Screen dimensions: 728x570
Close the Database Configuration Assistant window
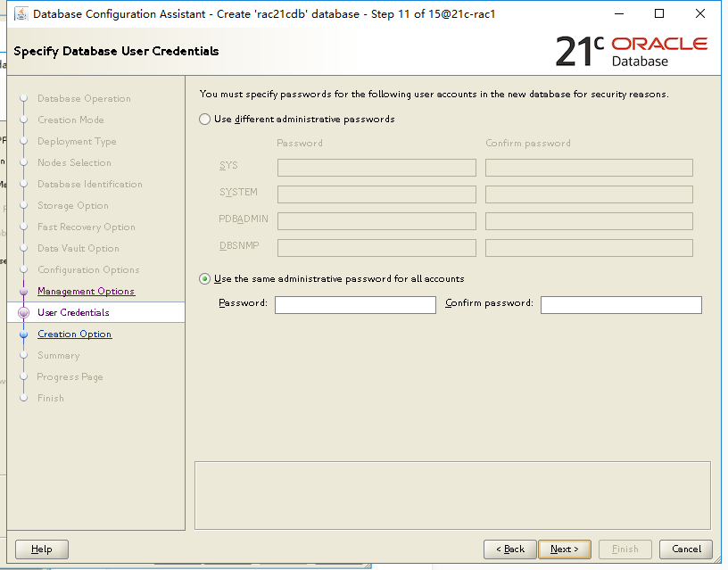point(700,14)
